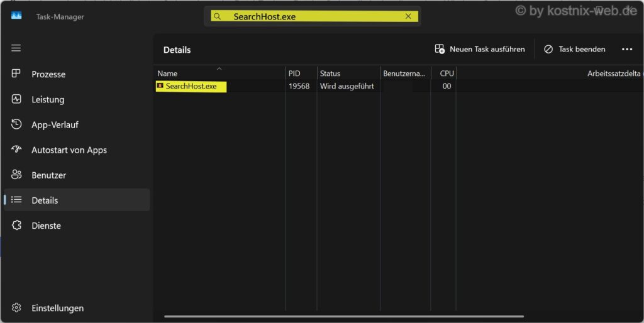Sort by the Name column header

[219, 74]
